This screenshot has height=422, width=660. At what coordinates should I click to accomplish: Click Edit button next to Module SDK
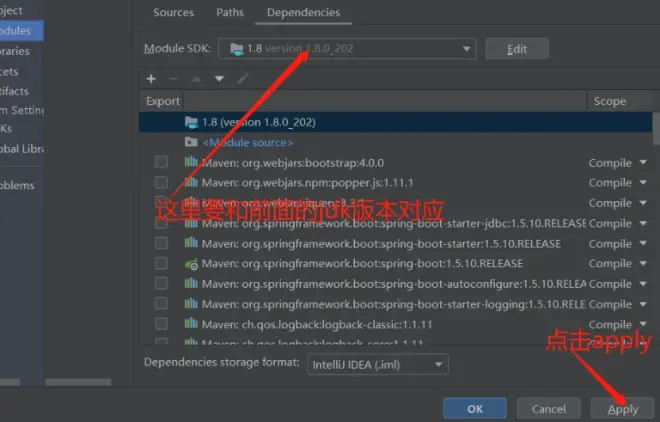[516, 48]
